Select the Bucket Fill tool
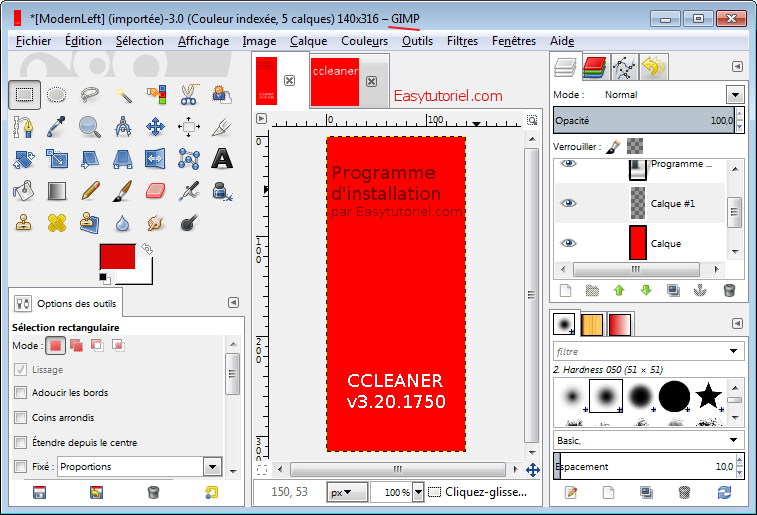 25,190
